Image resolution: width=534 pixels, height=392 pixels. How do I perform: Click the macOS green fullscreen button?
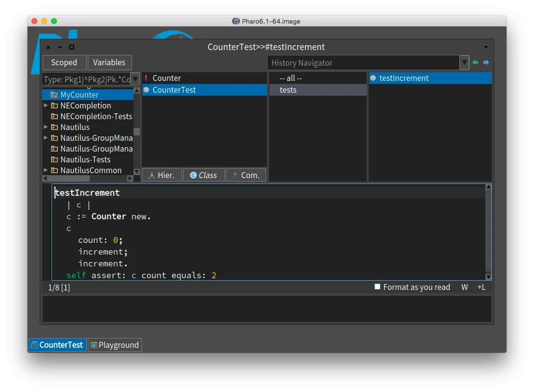coord(54,21)
